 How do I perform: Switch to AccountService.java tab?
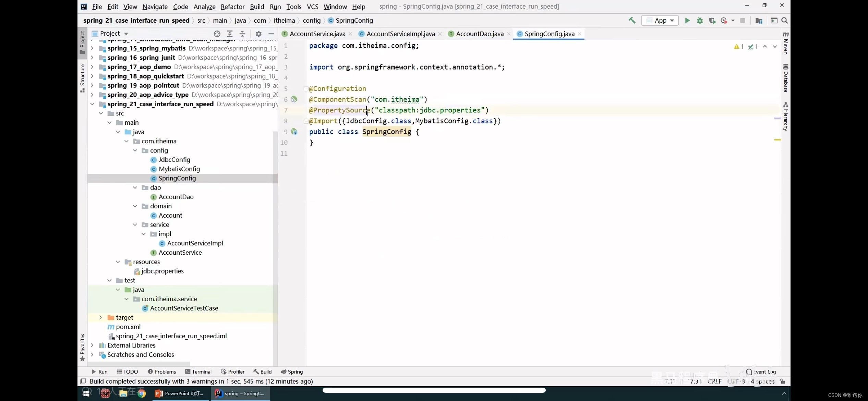pos(317,34)
